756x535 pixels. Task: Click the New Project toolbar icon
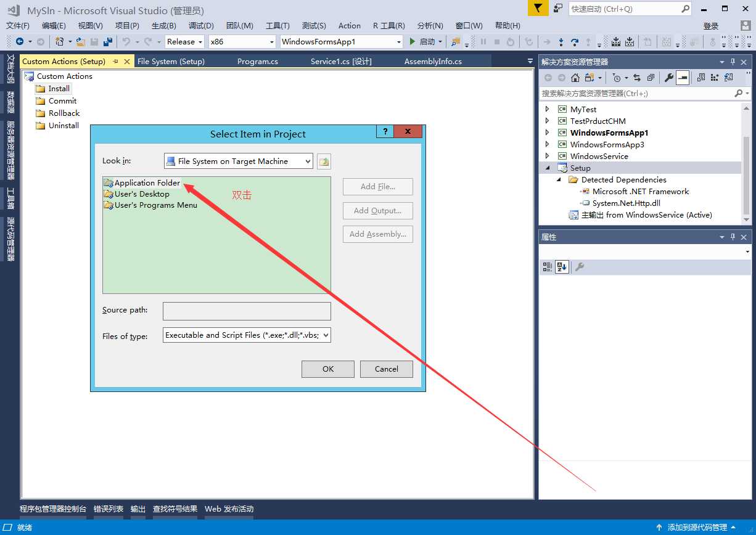point(60,42)
